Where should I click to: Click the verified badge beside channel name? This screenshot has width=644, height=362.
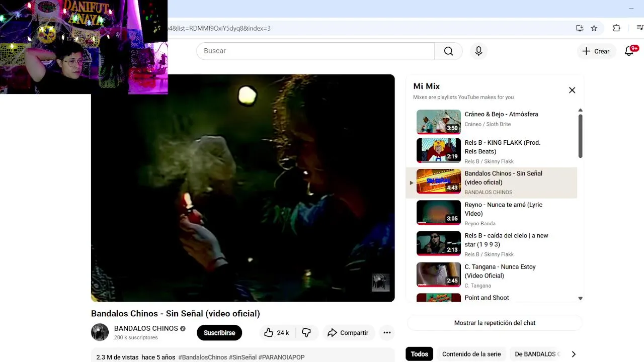point(183,328)
